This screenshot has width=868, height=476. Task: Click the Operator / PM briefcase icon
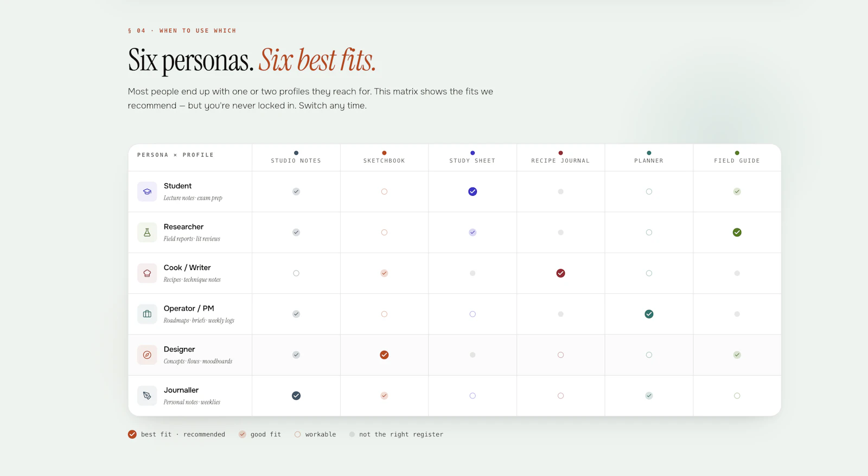147,314
